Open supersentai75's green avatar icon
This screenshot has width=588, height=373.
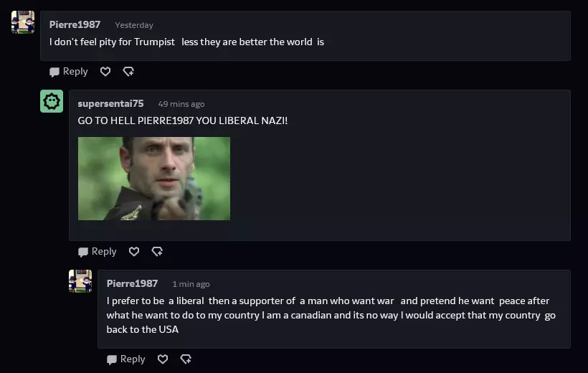(x=52, y=101)
